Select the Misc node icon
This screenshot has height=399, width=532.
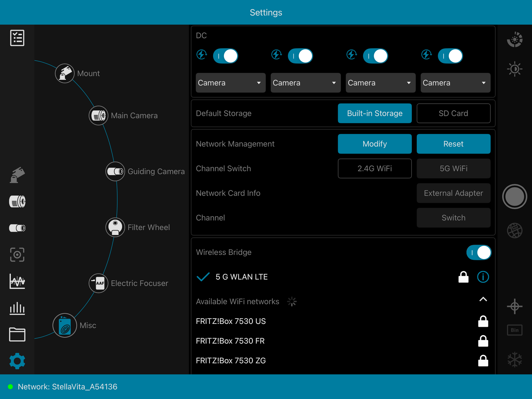pyautogui.click(x=65, y=325)
